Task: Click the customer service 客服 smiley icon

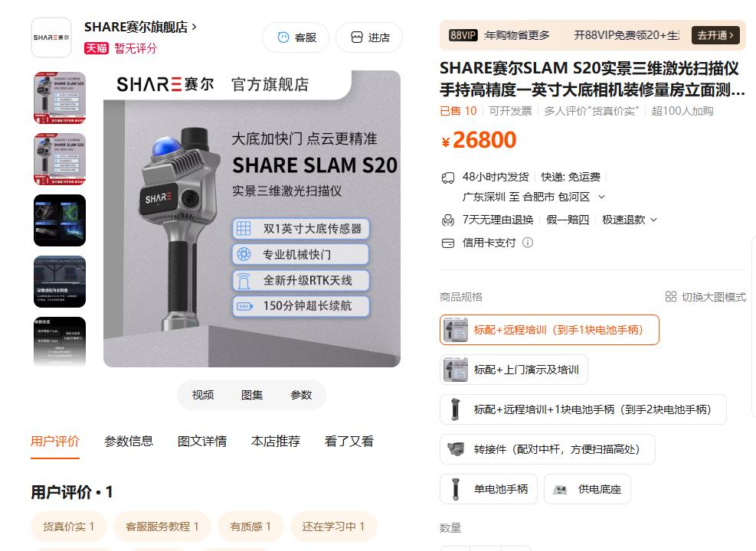Action: (283, 37)
